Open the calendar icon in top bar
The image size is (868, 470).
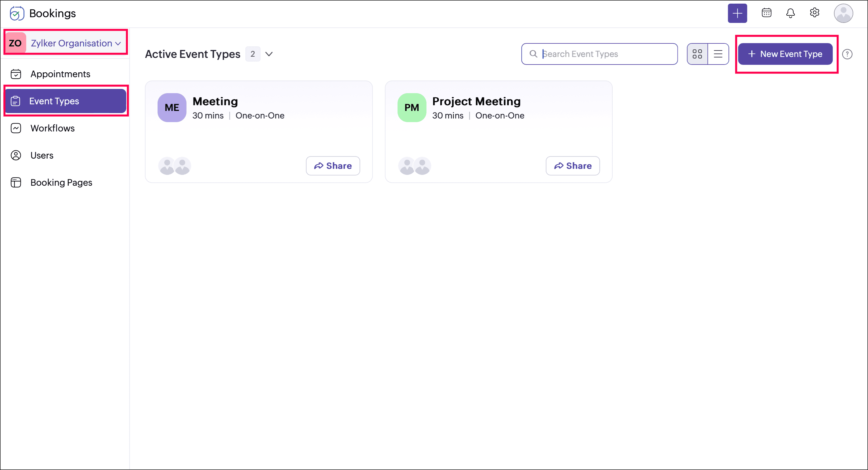pyautogui.click(x=766, y=13)
